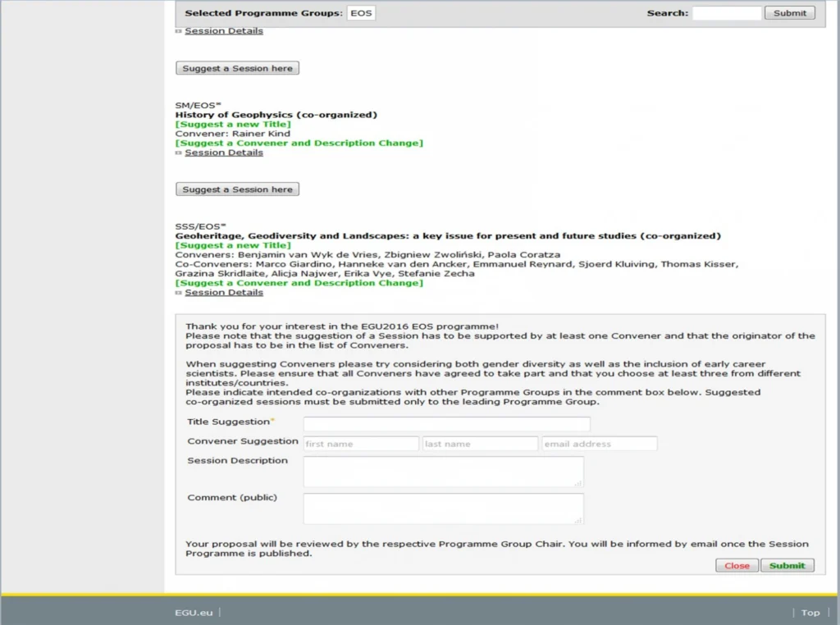This screenshot has width=840, height=625.
Task: Expand Session Details under History of Geophysics
Action: pyautogui.click(x=224, y=153)
